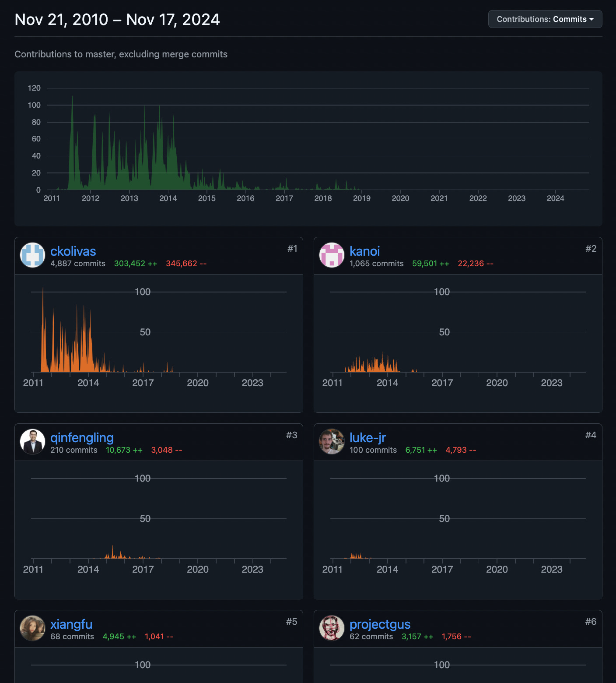Screen dimensions: 616x683
Task: Click rank #1 label on ckolivas card
Action: 292,249
